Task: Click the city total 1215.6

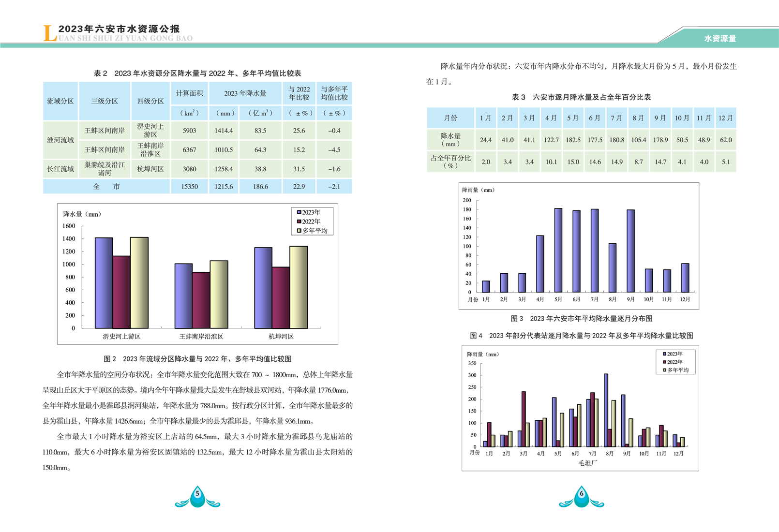Action: click(x=224, y=187)
